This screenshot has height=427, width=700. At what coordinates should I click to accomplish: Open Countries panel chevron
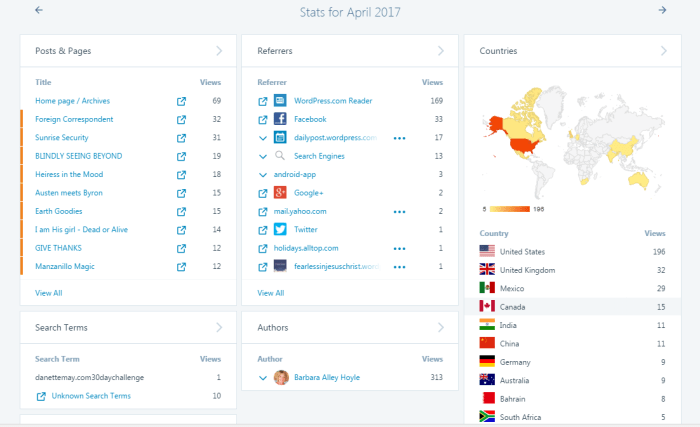(x=664, y=50)
